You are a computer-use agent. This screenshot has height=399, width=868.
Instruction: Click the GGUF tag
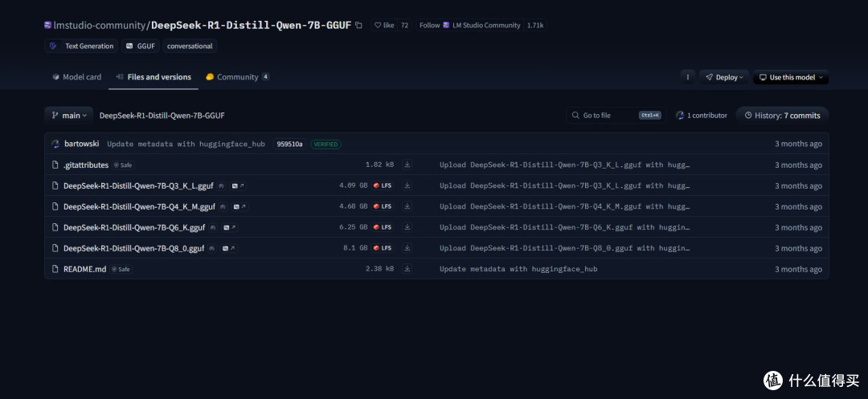[140, 46]
